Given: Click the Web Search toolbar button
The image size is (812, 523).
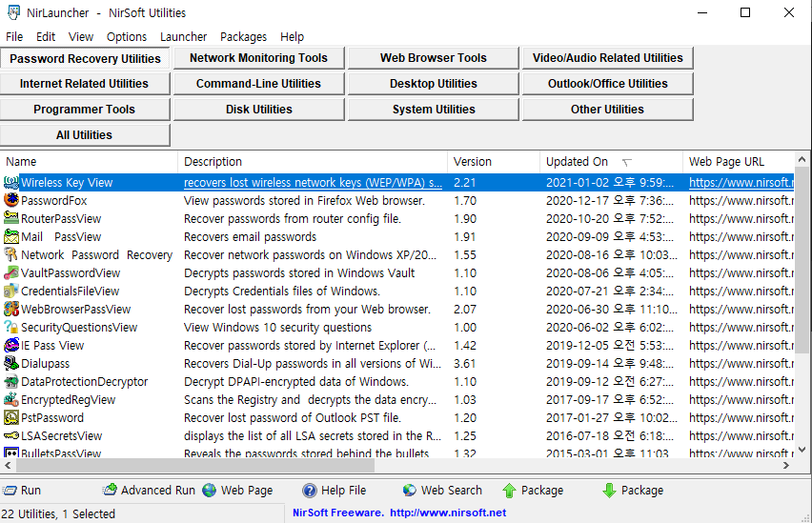Looking at the screenshot, I should point(442,490).
